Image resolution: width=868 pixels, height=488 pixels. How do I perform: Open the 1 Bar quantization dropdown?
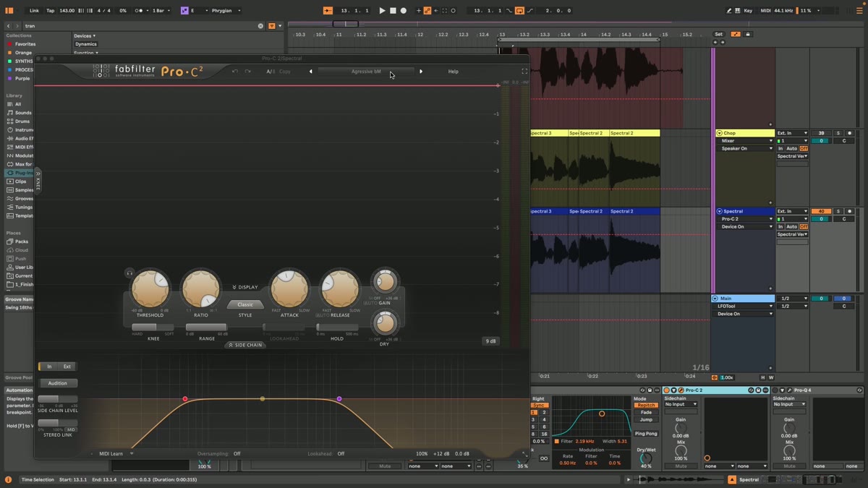[161, 11]
